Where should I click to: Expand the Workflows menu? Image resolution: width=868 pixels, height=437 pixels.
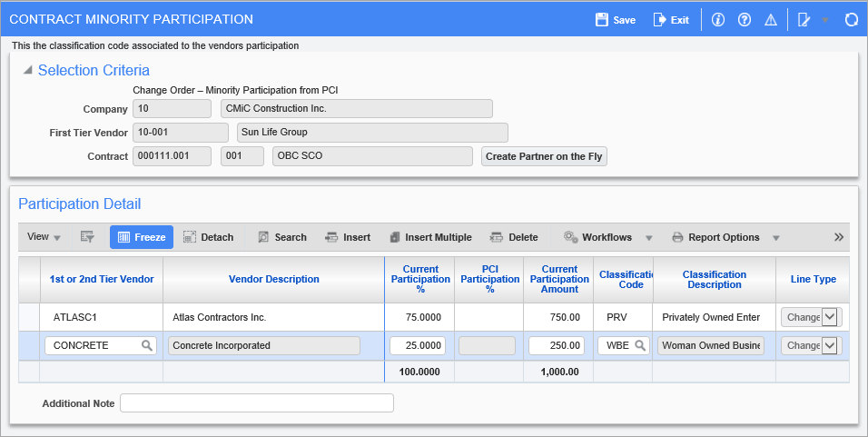(607, 237)
